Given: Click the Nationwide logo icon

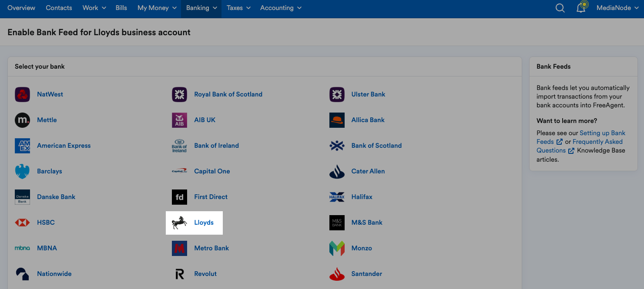Looking at the screenshot, I should click(22, 274).
